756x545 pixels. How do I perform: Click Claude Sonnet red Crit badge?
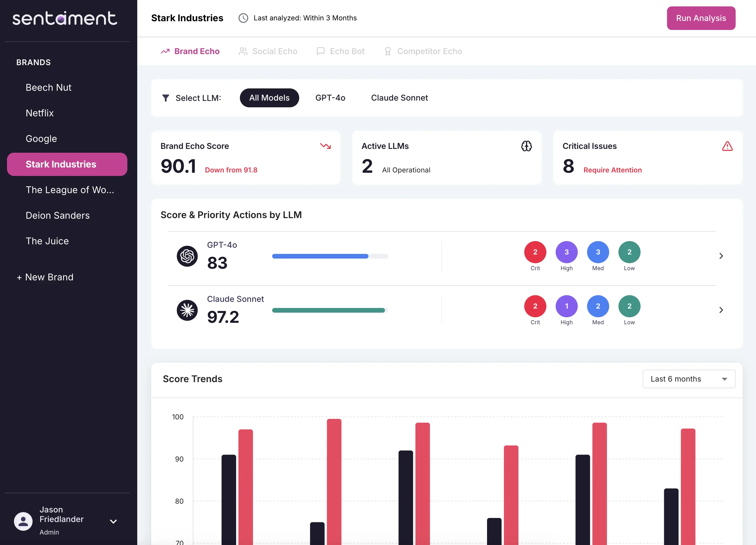535,306
